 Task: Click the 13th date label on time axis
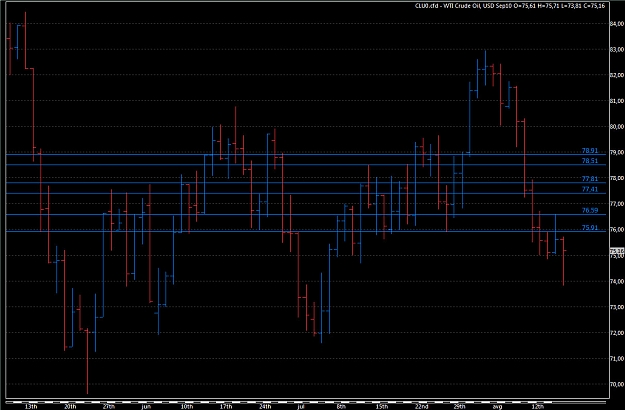(31, 406)
